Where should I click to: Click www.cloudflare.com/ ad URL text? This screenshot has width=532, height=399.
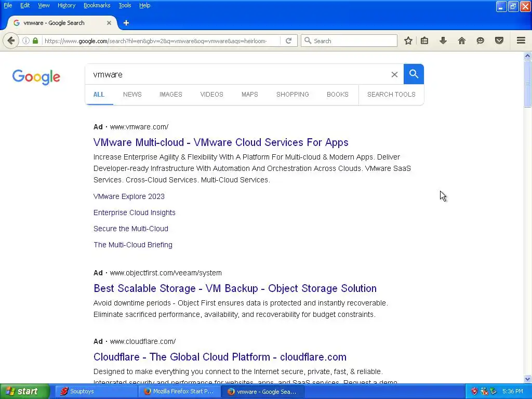click(x=143, y=341)
